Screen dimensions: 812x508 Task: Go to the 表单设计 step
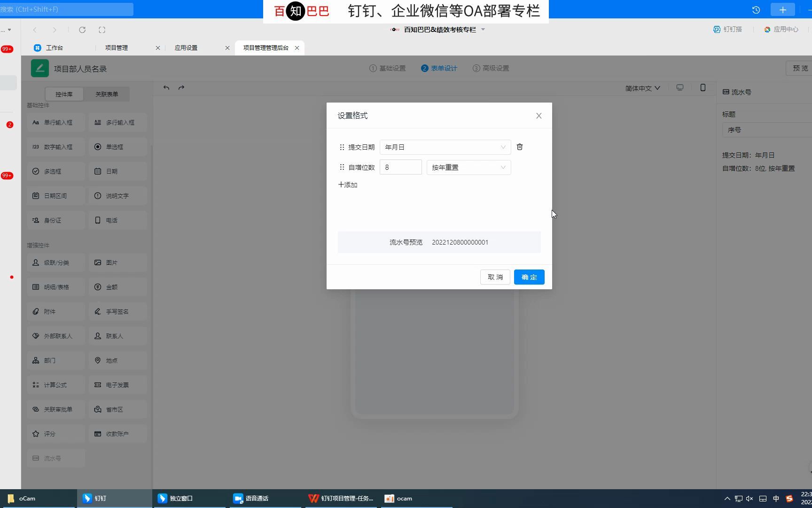coord(439,68)
